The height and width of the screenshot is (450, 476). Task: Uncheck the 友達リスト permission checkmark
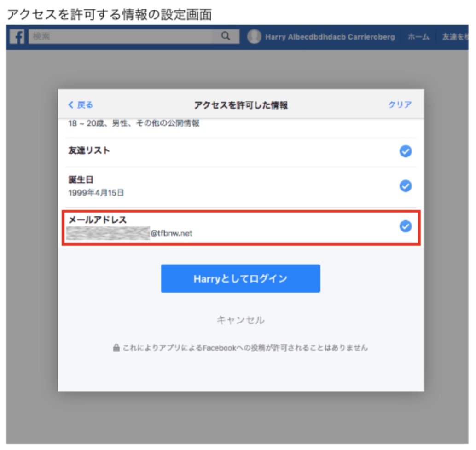[405, 151]
